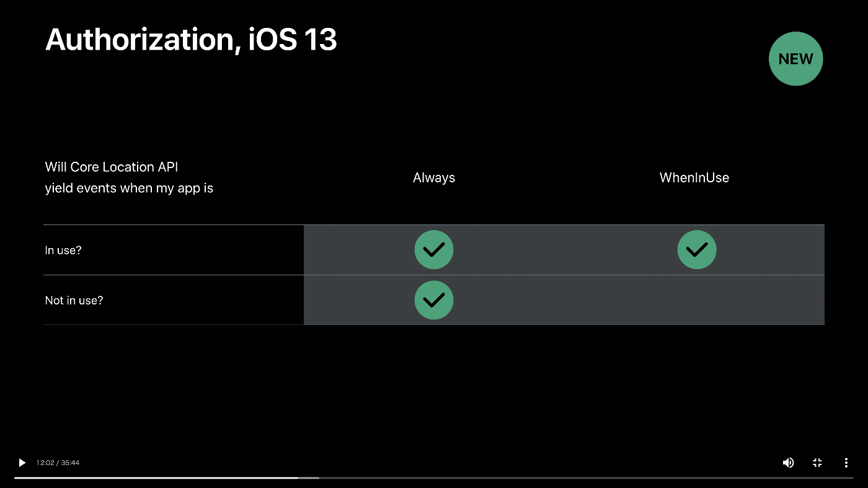Click the WhenInUse checkmark in 'In use?' row
Image resolution: width=868 pixels, height=488 pixels.
point(697,250)
